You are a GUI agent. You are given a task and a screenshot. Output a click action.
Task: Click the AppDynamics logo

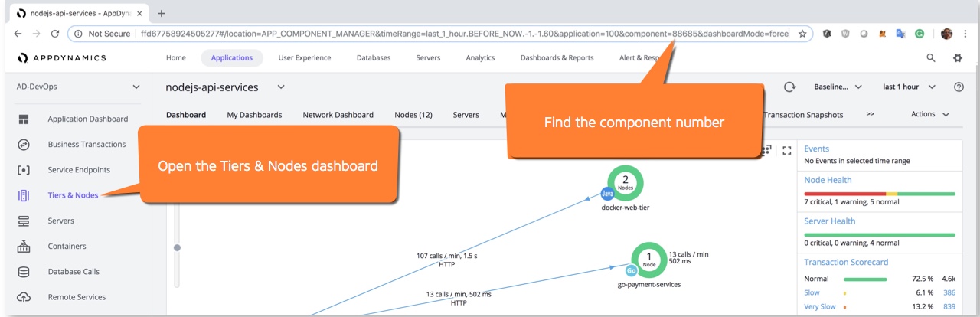(x=61, y=58)
